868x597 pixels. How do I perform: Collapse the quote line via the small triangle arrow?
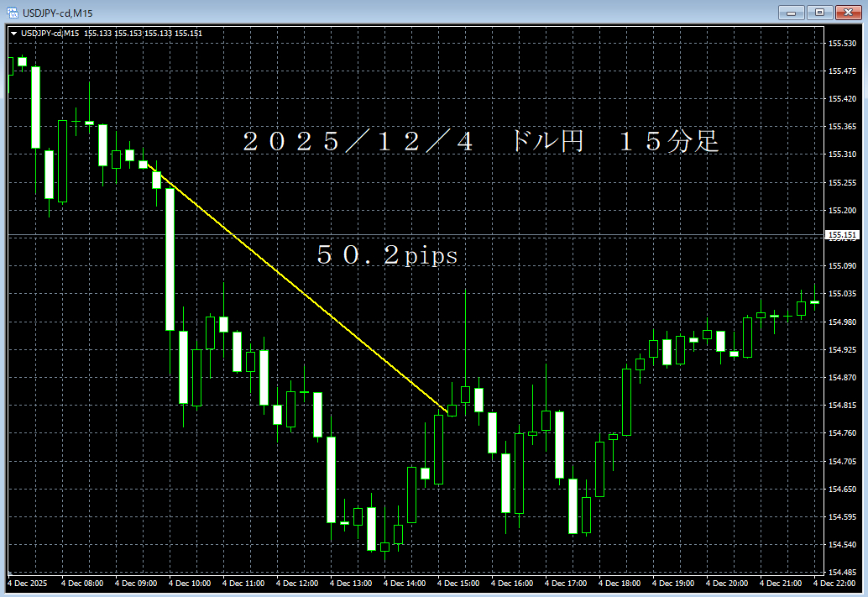(13, 34)
